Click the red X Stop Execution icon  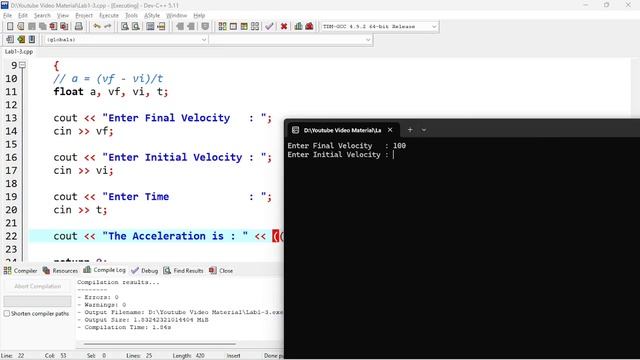(x=284, y=26)
